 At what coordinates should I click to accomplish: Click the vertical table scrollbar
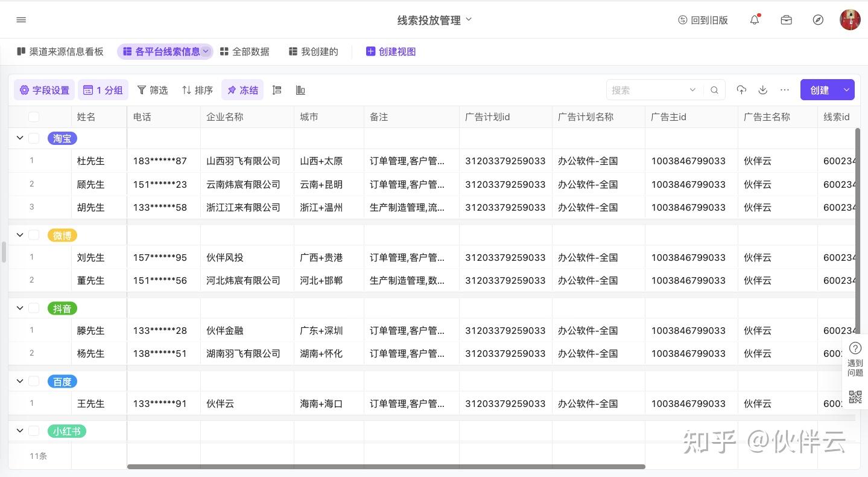coord(857,231)
